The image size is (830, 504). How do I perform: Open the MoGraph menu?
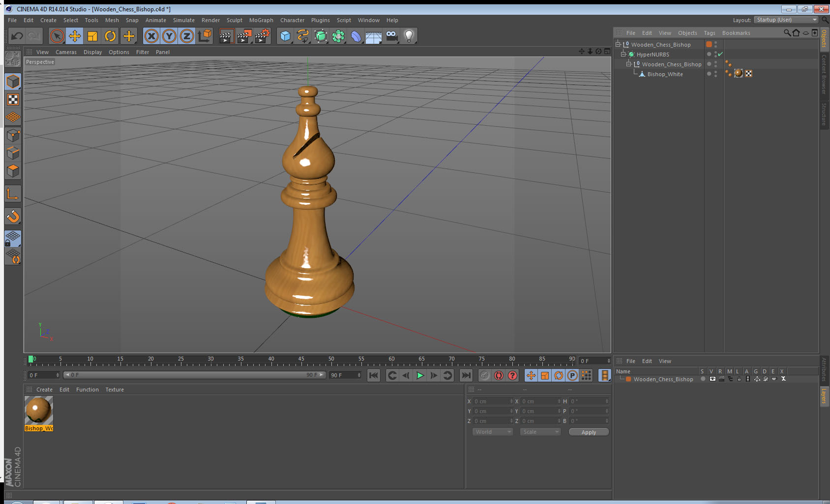pyautogui.click(x=261, y=20)
